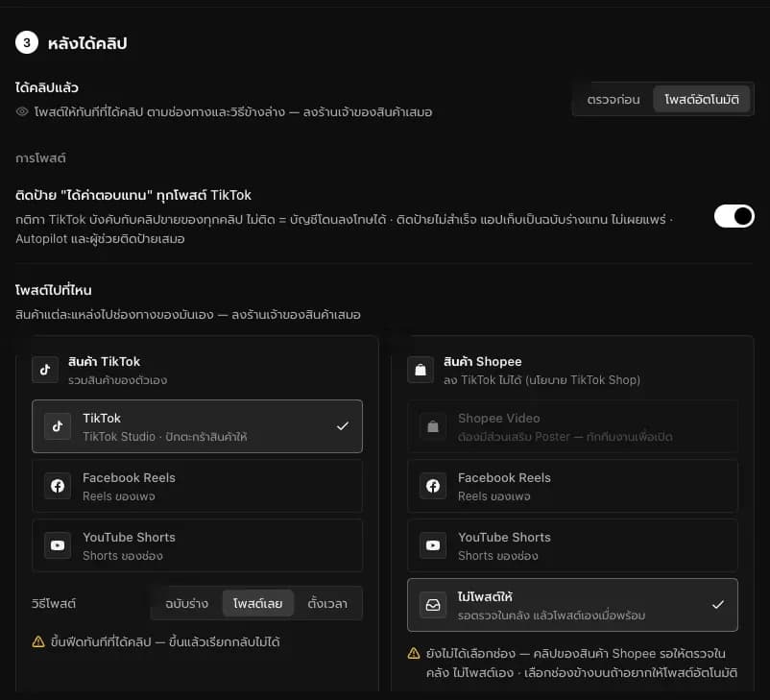Click the YouTube icon under Shopee products
The width and height of the screenshot is (770, 700).
[x=433, y=545]
